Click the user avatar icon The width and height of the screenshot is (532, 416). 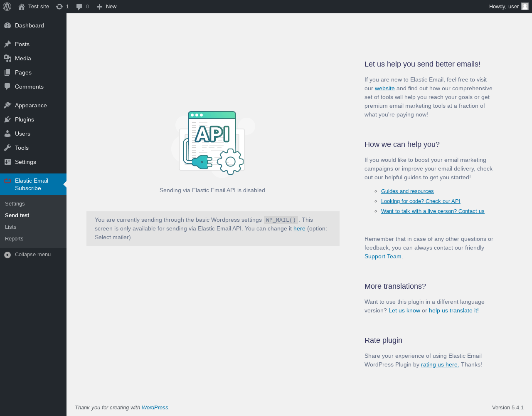pyautogui.click(x=525, y=7)
